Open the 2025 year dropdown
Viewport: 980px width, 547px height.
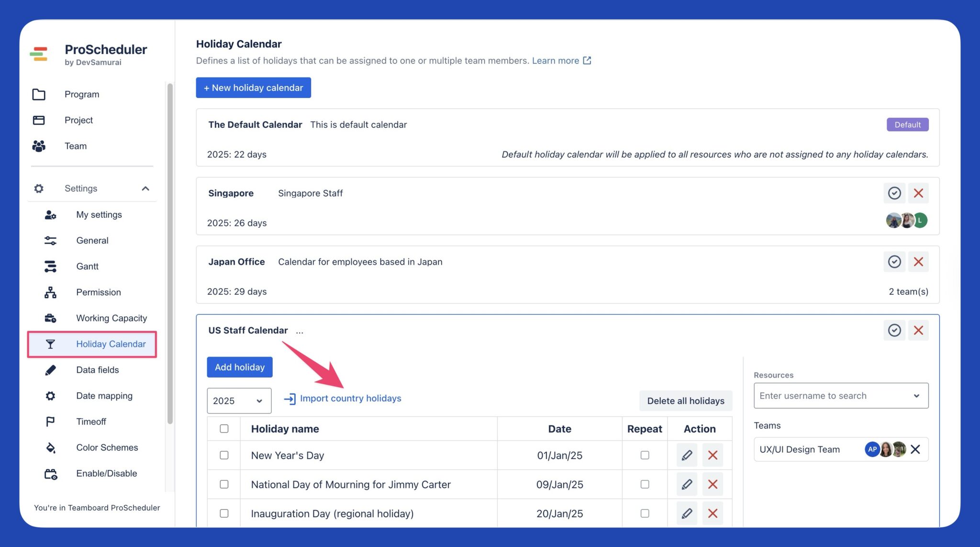pyautogui.click(x=238, y=401)
